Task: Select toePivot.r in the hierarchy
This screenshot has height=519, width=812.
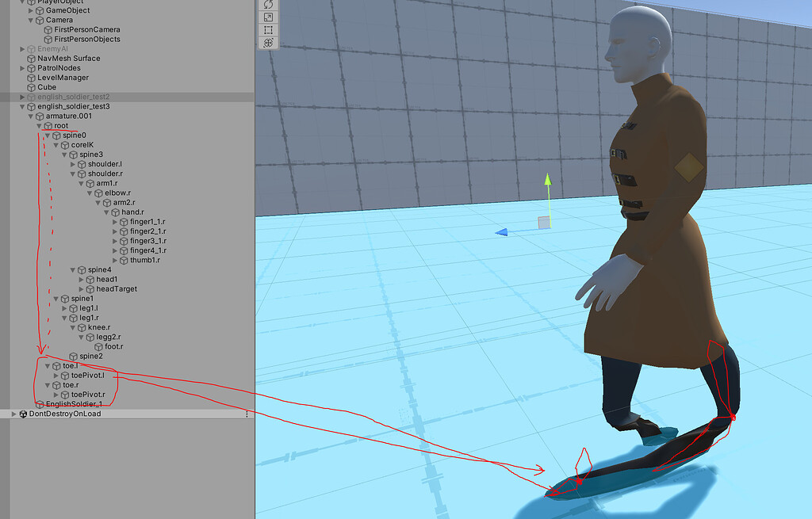Action: [x=89, y=395]
